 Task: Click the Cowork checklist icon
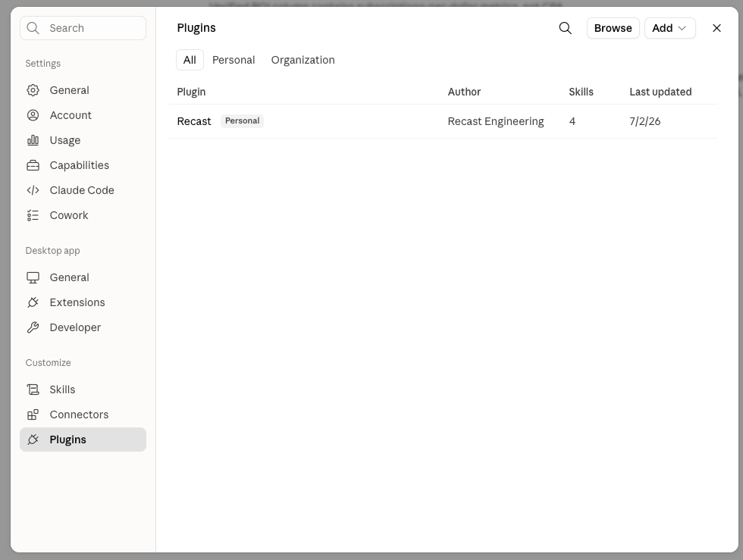point(33,215)
